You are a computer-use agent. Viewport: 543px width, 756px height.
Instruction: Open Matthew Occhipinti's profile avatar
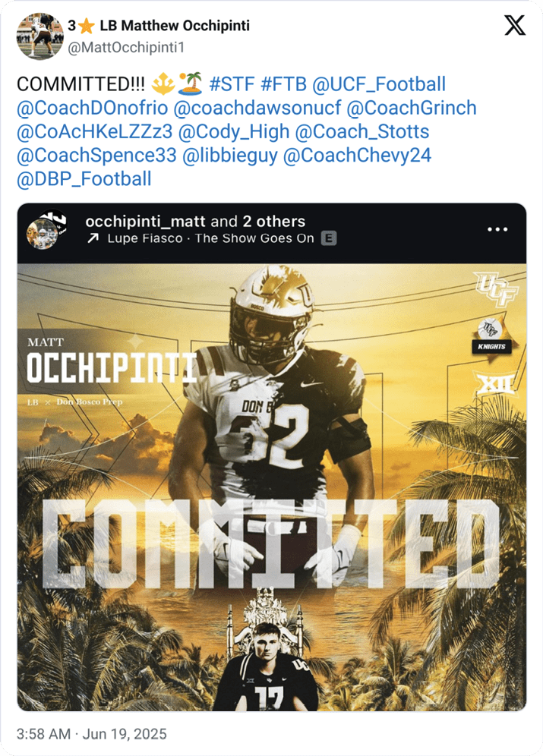tap(39, 36)
